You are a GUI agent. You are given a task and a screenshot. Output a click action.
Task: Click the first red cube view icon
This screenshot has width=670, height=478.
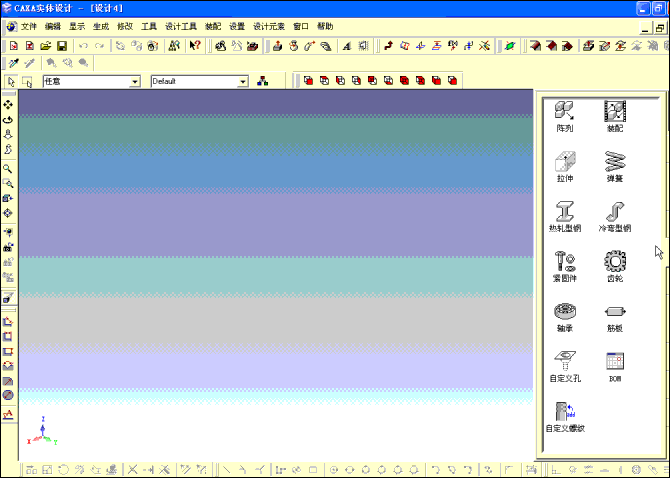coord(308,80)
